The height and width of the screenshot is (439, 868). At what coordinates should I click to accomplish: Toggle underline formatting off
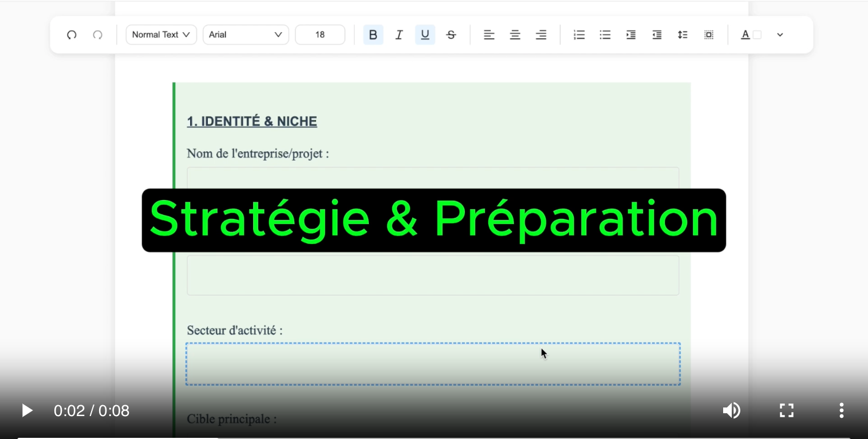pyautogui.click(x=425, y=35)
